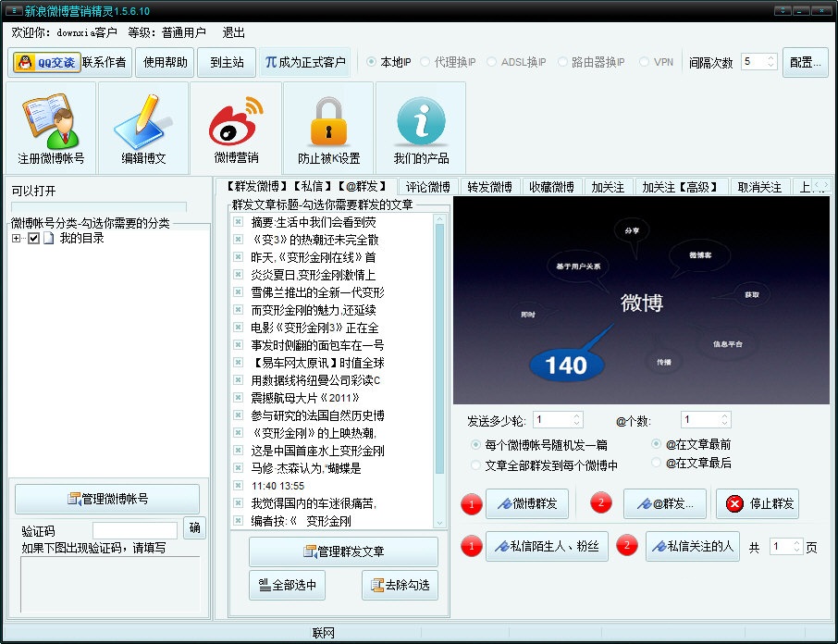Click 成为正式客户 button

(304, 63)
